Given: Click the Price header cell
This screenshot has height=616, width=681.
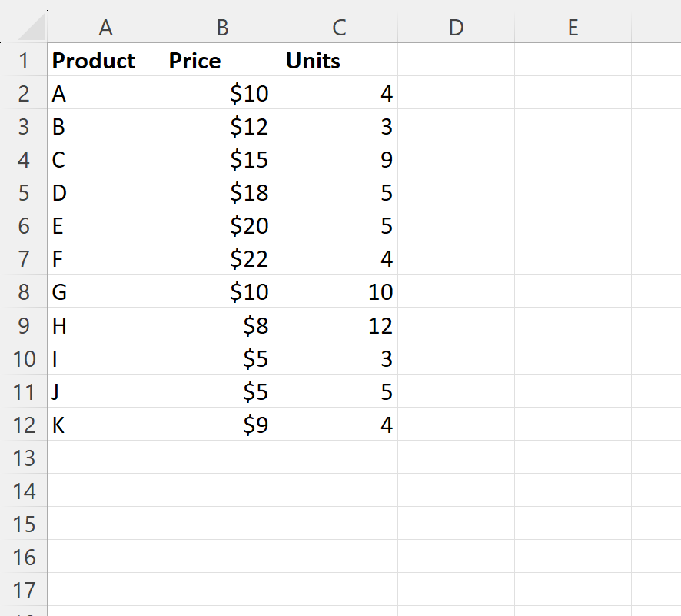Looking at the screenshot, I should [222, 60].
